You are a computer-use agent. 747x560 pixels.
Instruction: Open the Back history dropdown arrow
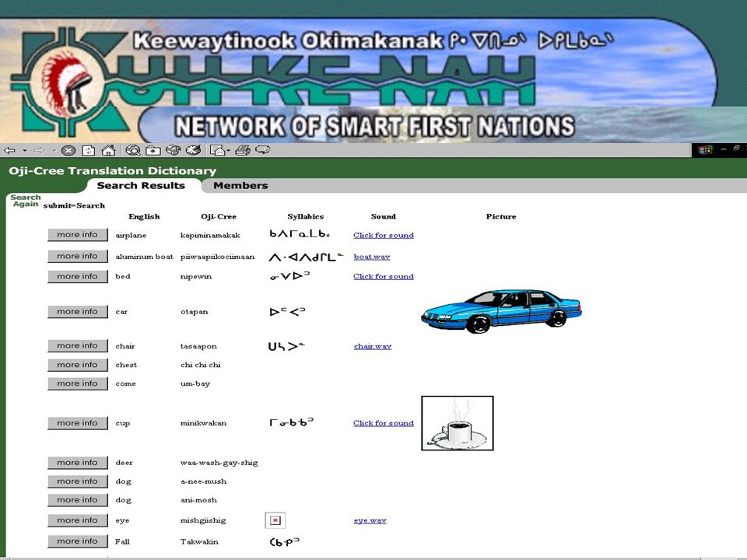[24, 150]
